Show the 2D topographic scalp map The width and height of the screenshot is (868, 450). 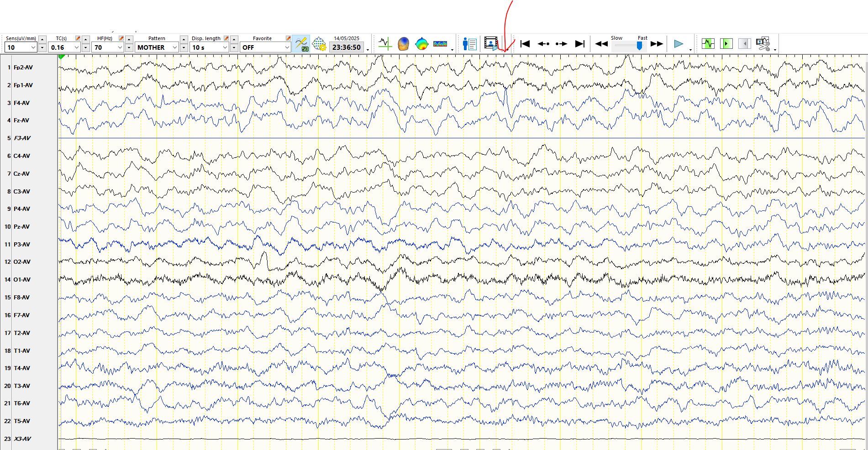point(421,44)
